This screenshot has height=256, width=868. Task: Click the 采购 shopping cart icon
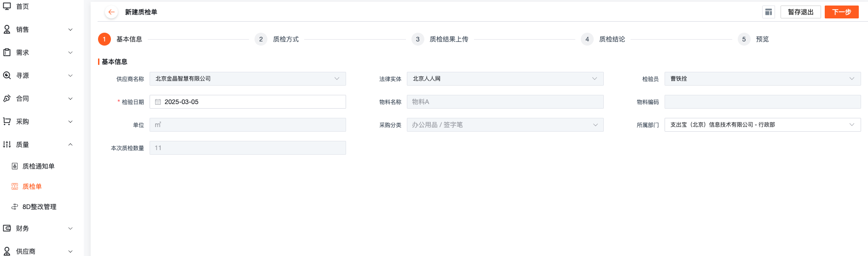click(7, 122)
